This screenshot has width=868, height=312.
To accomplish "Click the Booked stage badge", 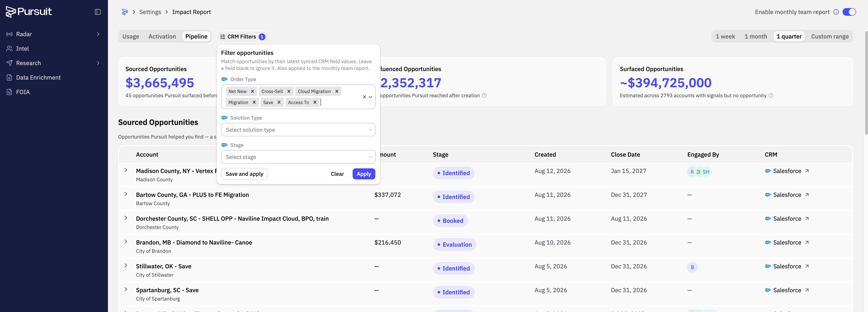I will point(450,221).
